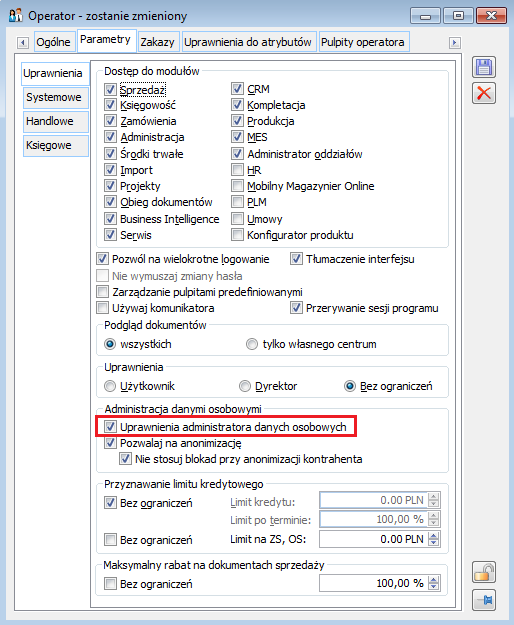
Task: Uncheck the HR module checkbox
Action: pos(237,170)
